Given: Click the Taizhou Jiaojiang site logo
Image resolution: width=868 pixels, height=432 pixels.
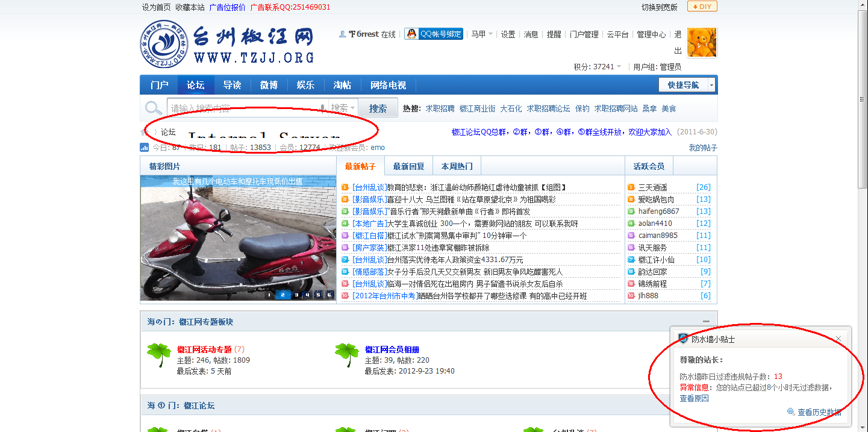Looking at the screenshot, I should (228, 44).
